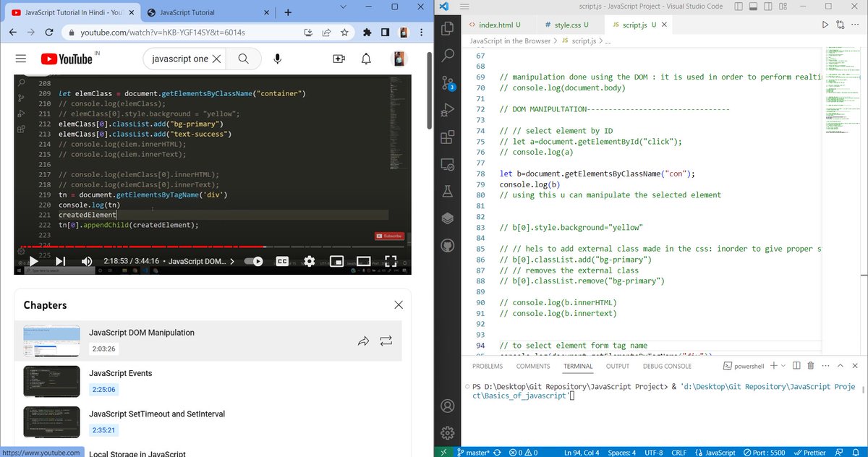Screen dimensions: 868x457
Task: Click Subscribe button in video
Action: [x=388, y=236]
